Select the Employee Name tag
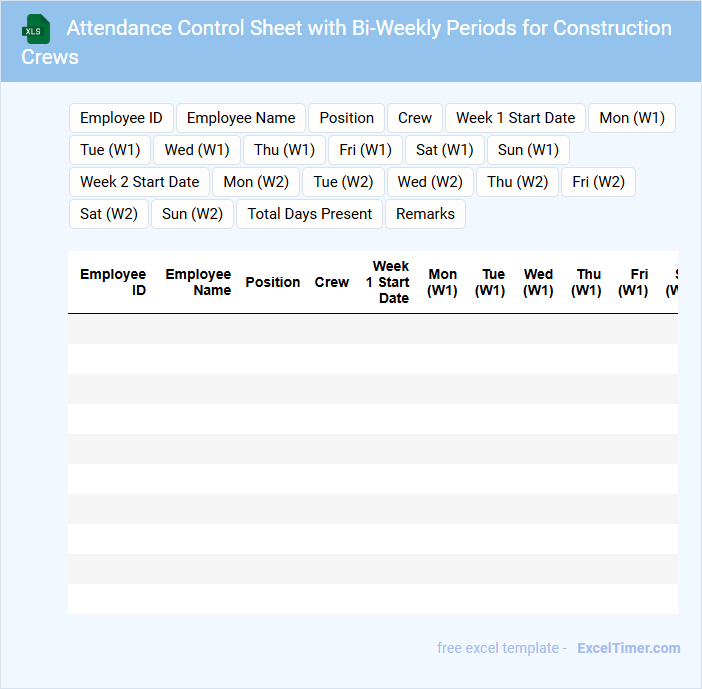 [241, 118]
